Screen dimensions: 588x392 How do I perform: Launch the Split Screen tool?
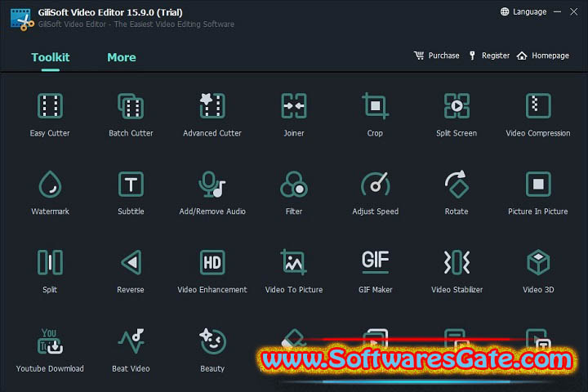point(457,115)
